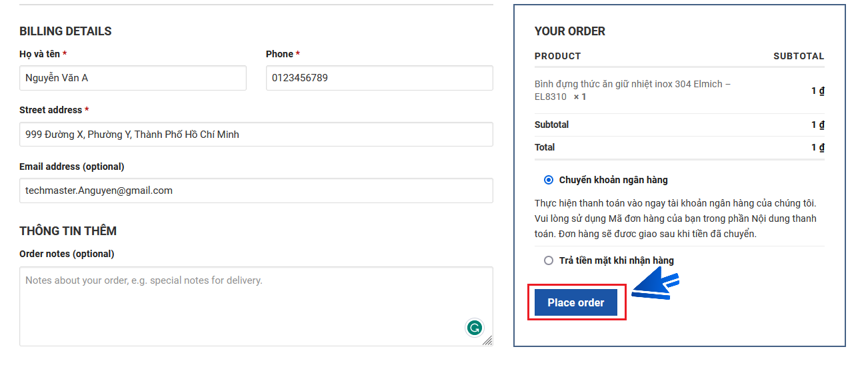This screenshot has height=367, width=868.
Task: Select the Chuyển khoản ngân hàng payment option
Action: click(549, 180)
